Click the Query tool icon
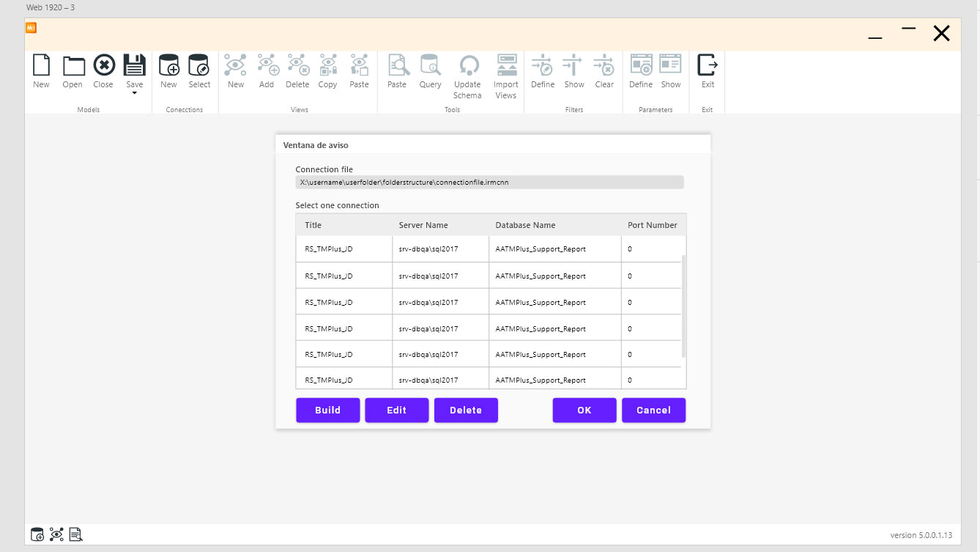980x552 pixels. [x=430, y=66]
